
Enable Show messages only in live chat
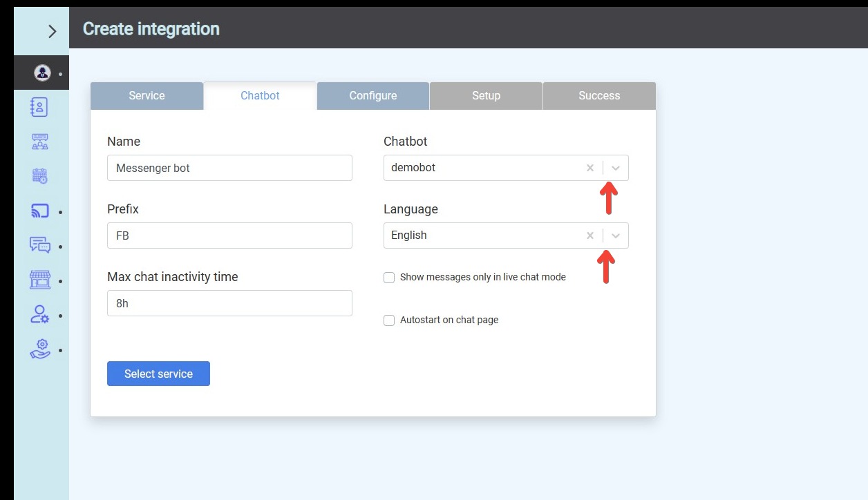[x=389, y=278]
